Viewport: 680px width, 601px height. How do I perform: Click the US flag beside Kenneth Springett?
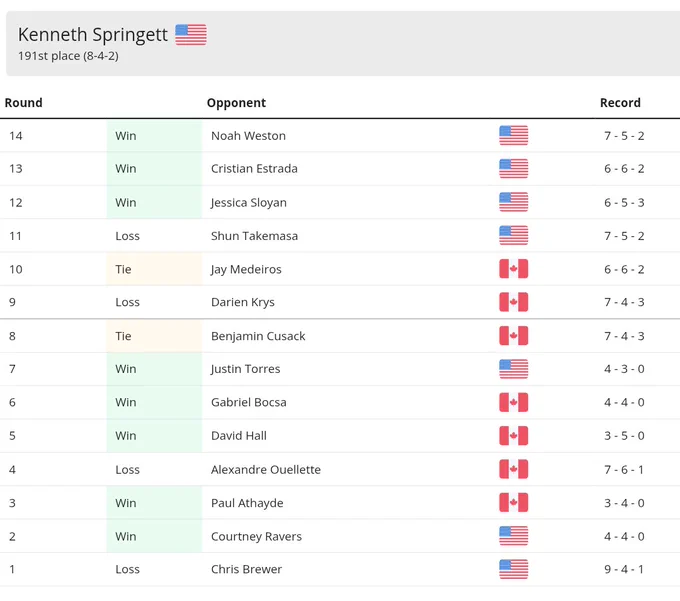(x=191, y=35)
